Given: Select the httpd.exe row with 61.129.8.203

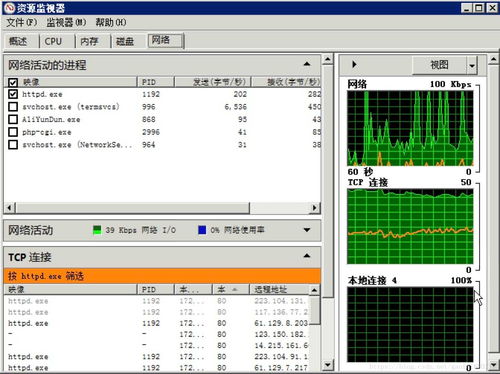Looking at the screenshot, I should point(157,323).
